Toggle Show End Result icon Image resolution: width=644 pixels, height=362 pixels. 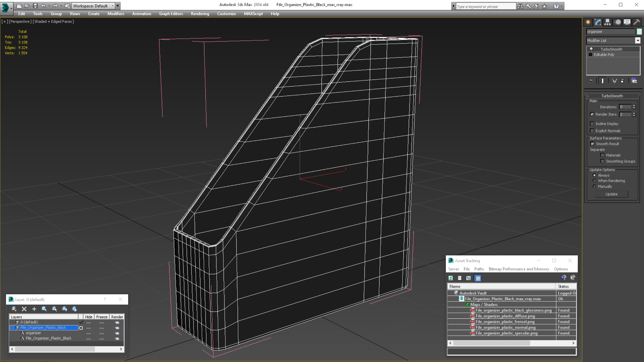point(602,81)
